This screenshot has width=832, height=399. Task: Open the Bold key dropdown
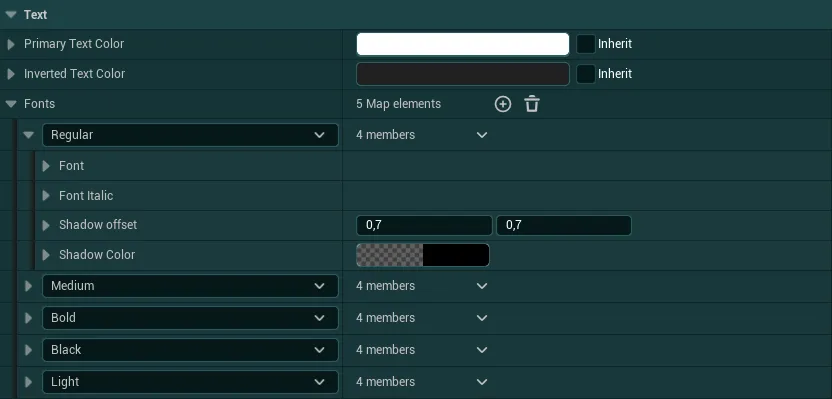click(190, 318)
